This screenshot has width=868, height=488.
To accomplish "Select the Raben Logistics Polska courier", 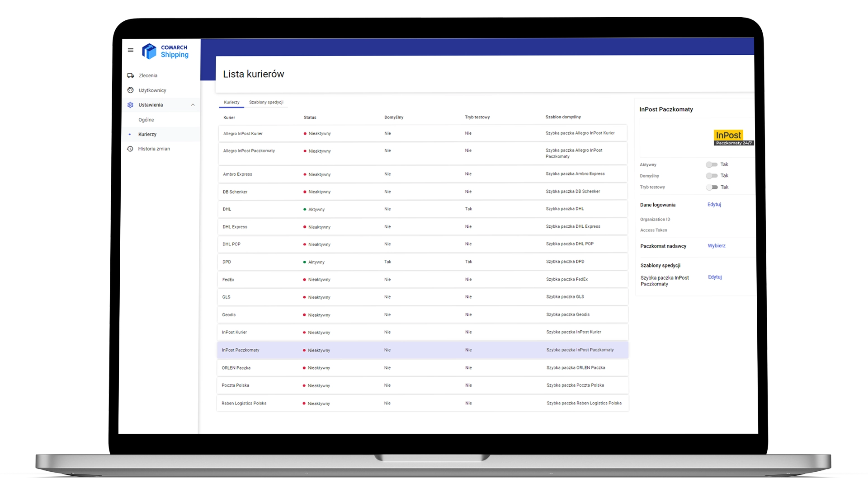I will pos(423,403).
